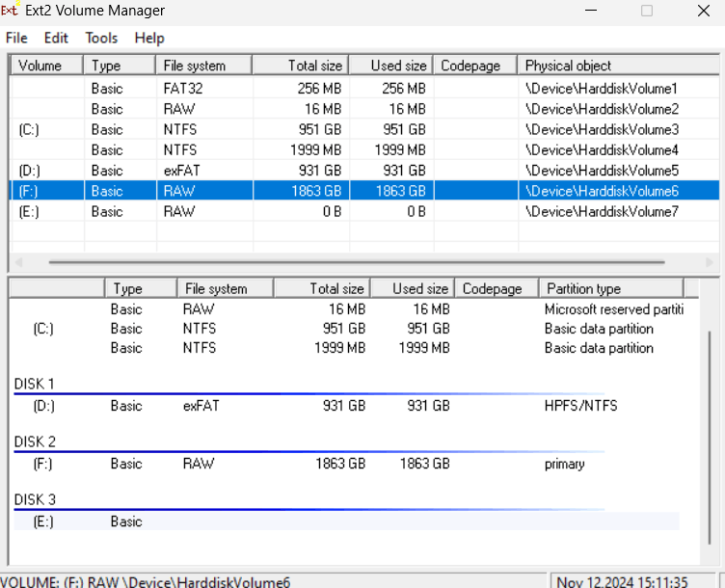Click the status bar date and time
This screenshot has height=588, width=725.
pyautogui.click(x=622, y=581)
